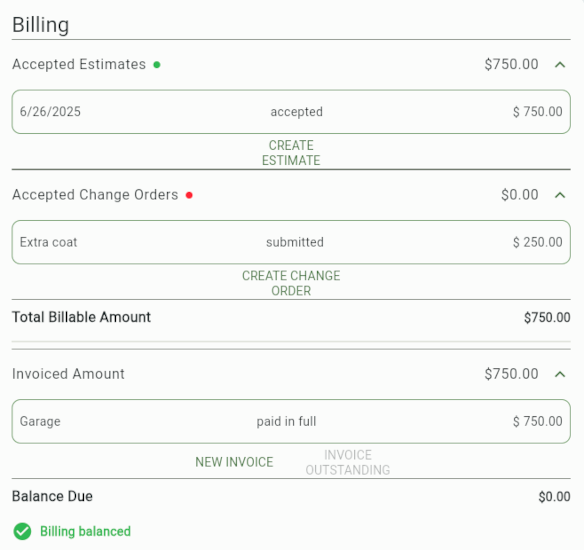Click the submitted status label
This screenshot has height=550, width=584.
tap(295, 242)
